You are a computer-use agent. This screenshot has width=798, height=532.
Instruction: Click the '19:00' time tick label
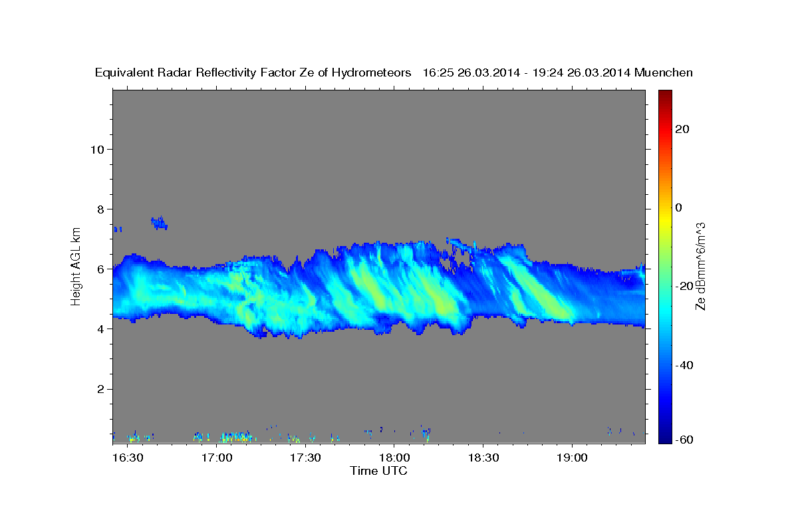tap(572, 458)
